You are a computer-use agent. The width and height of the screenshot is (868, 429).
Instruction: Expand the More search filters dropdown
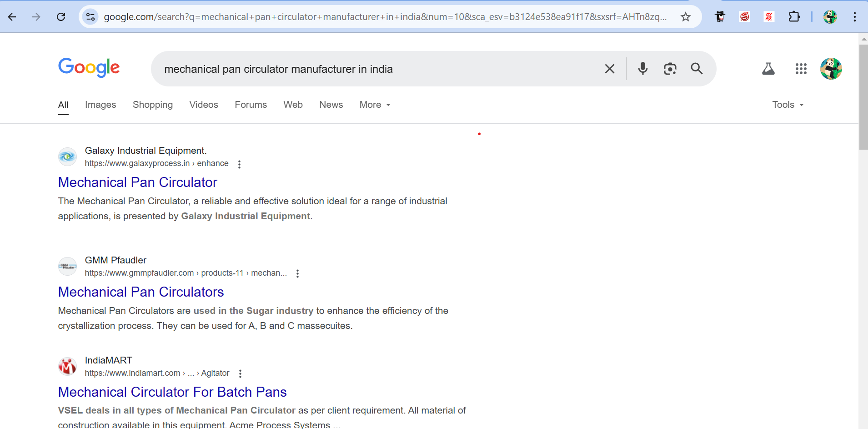click(375, 105)
